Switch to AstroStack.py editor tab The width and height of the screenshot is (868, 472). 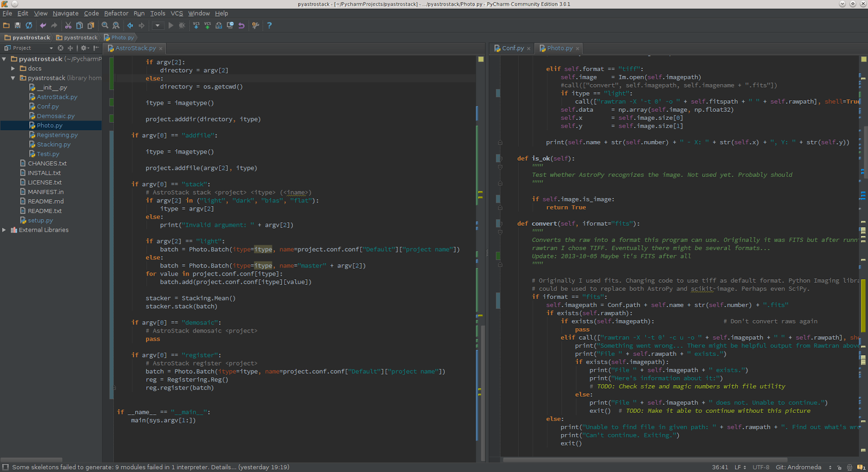pyautogui.click(x=135, y=48)
